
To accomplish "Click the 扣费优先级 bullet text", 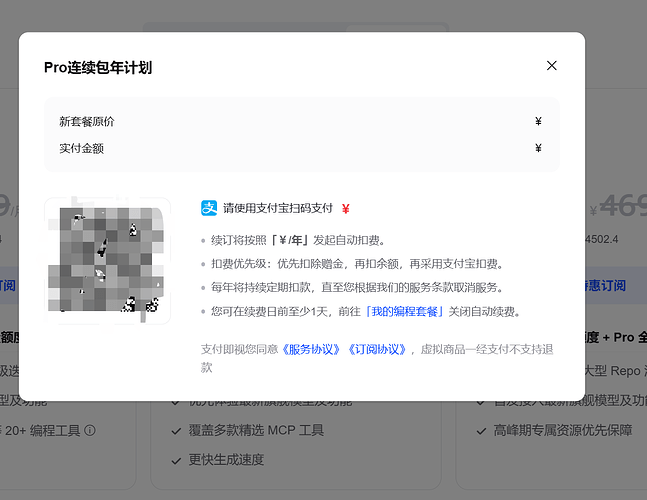I will pyautogui.click(x=358, y=264).
